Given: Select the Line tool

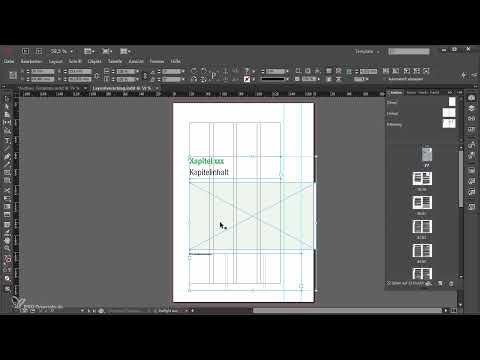Looking at the screenshot, I should pos(7,148).
